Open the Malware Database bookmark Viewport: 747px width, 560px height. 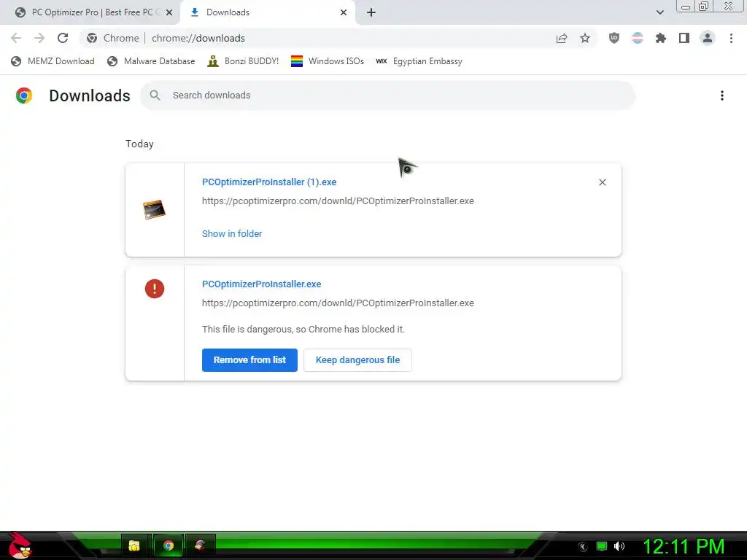151,61
